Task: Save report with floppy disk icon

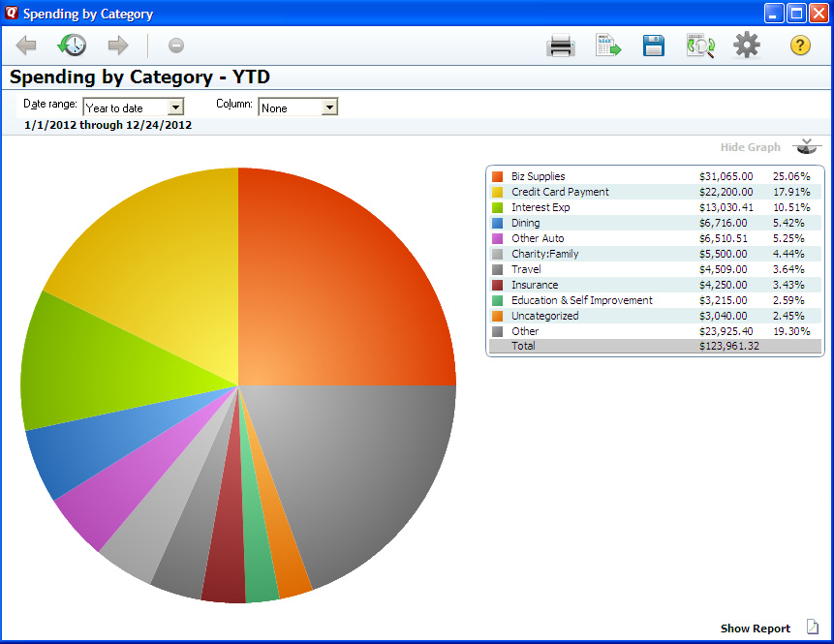Action: click(653, 46)
